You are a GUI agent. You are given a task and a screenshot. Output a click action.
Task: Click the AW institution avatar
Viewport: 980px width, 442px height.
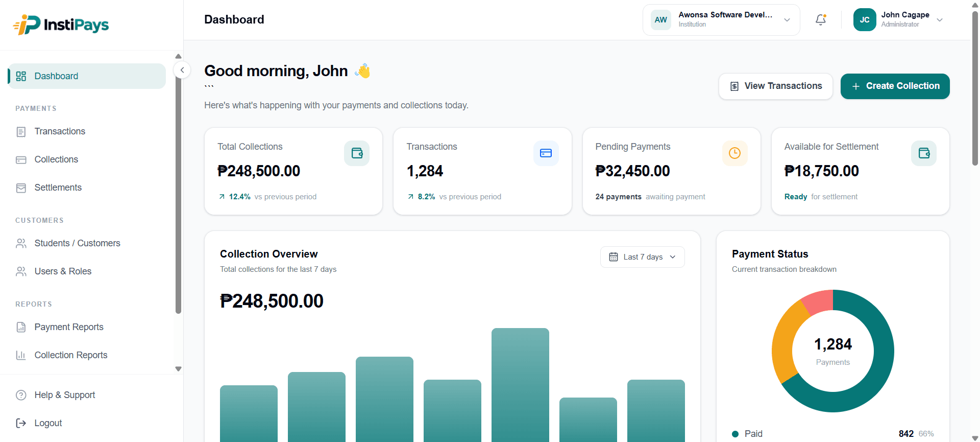661,20
